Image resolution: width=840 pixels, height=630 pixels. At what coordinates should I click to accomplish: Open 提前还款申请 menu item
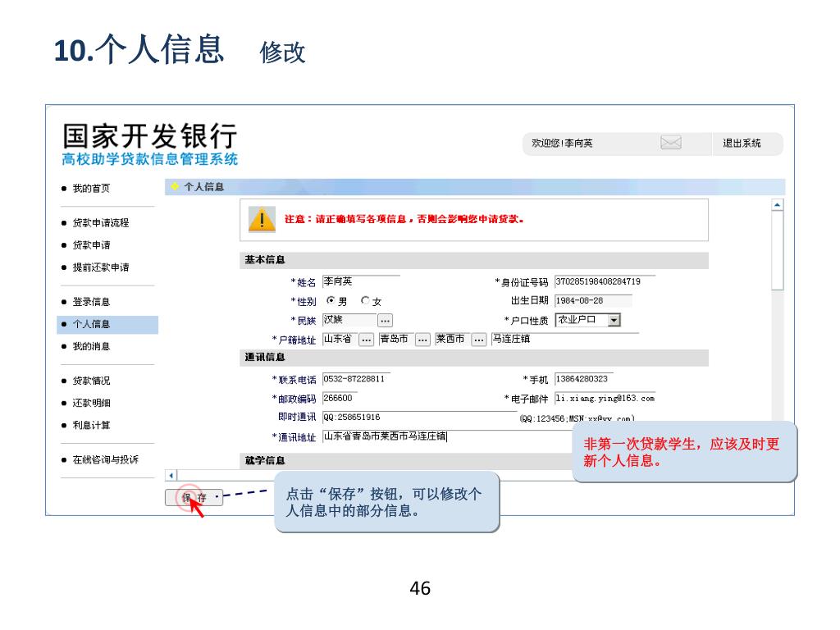coord(101,267)
